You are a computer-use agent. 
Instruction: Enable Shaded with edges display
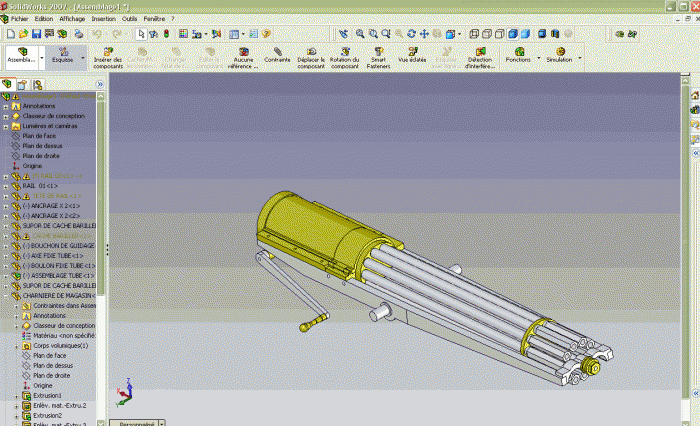[x=513, y=34]
